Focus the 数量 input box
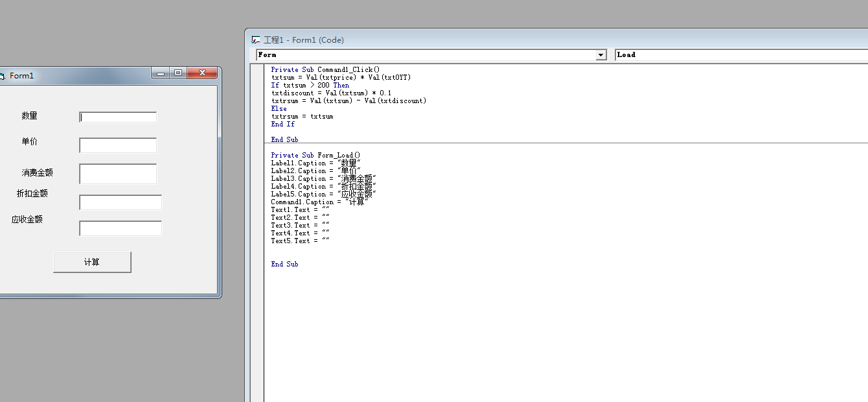This screenshot has height=402, width=868. [118, 117]
